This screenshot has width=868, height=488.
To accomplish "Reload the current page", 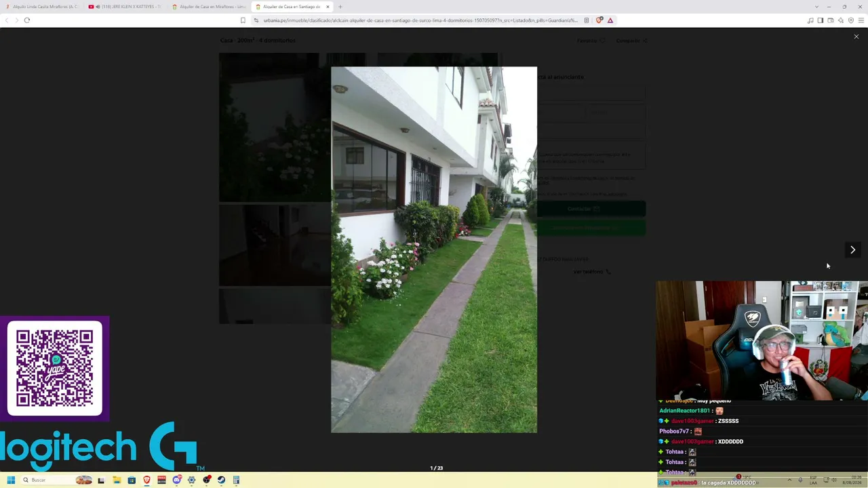I will point(27,20).
